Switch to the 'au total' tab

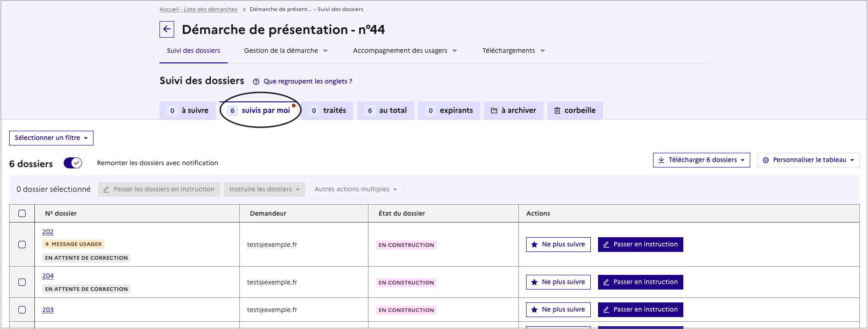385,111
